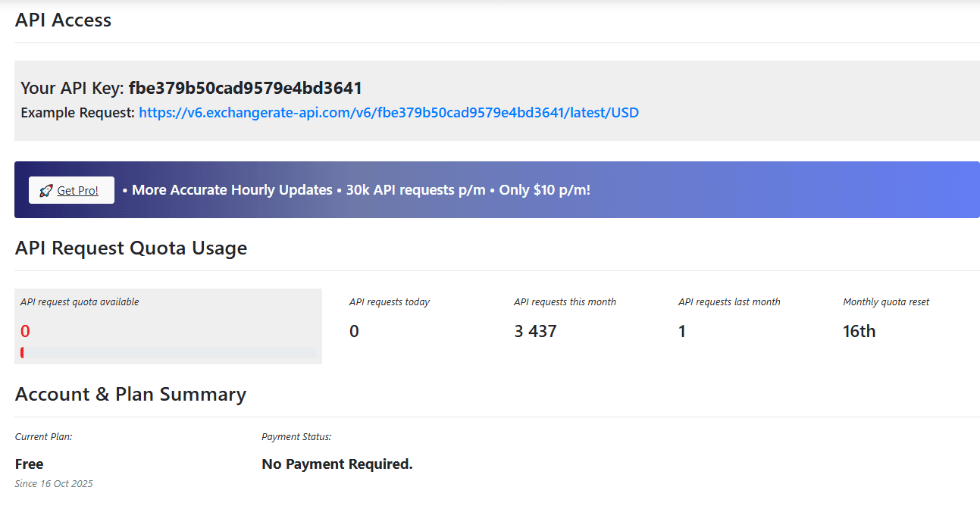This screenshot has width=980, height=509.
Task: Click the 'Your API Key:' label
Action: pos(72,88)
